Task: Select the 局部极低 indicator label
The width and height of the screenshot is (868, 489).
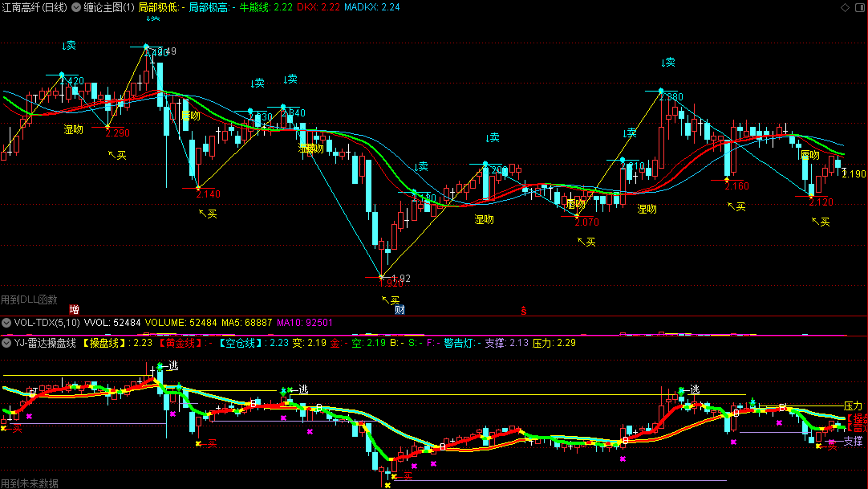Action: pos(161,7)
